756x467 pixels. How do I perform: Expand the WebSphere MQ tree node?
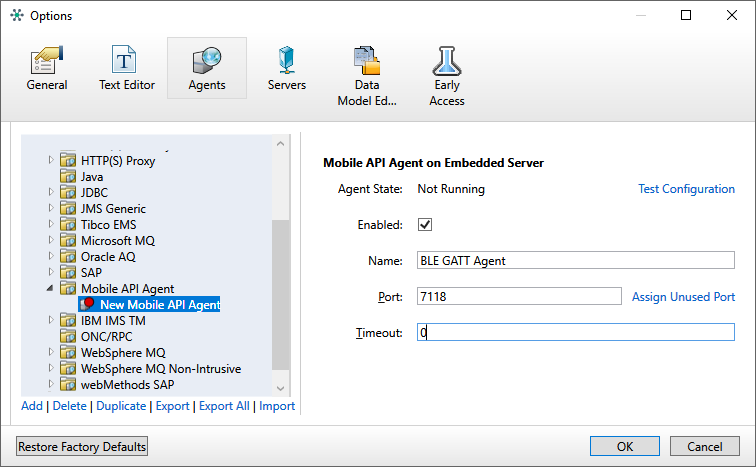click(52, 352)
